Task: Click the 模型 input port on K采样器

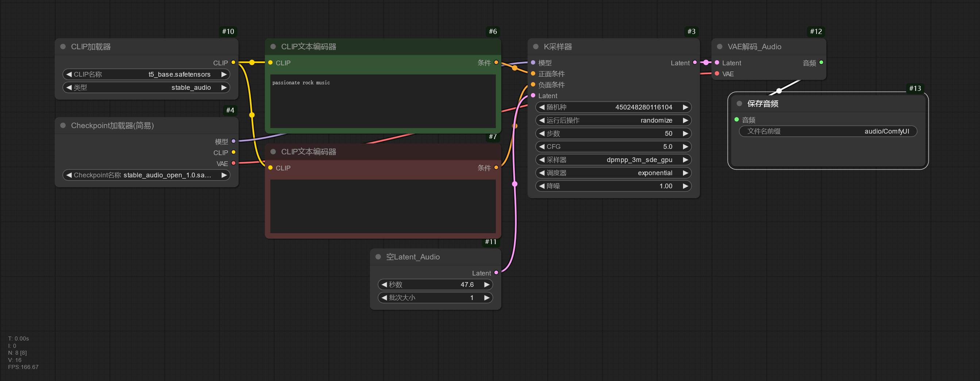Action: [533, 62]
